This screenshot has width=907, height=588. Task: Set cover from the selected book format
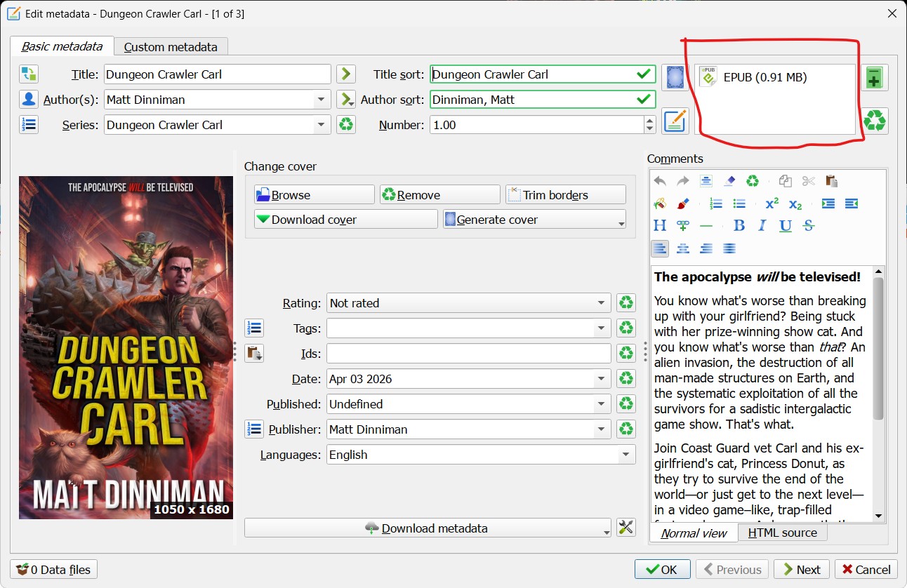(675, 77)
